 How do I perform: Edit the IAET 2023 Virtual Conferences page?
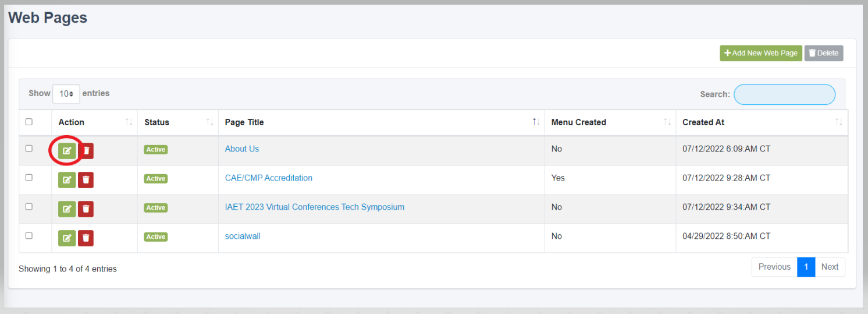(x=67, y=209)
